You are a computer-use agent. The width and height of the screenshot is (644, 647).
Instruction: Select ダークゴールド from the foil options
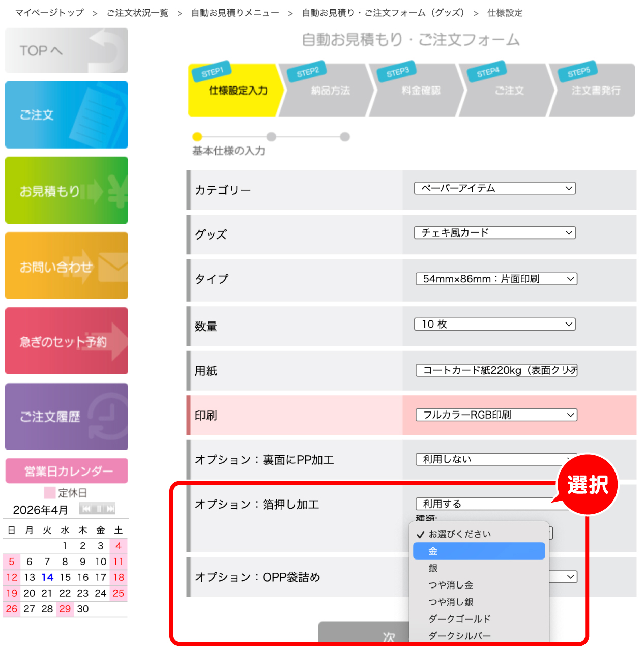point(459,619)
